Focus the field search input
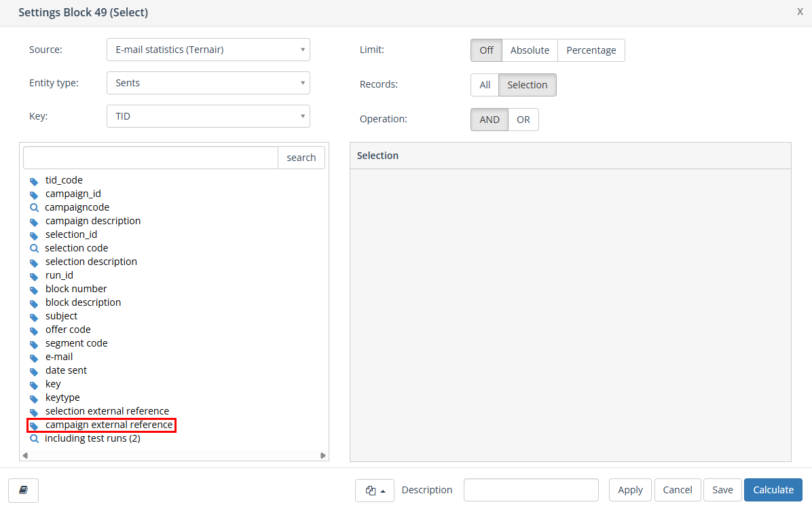The image size is (812, 513). pyautogui.click(x=151, y=158)
